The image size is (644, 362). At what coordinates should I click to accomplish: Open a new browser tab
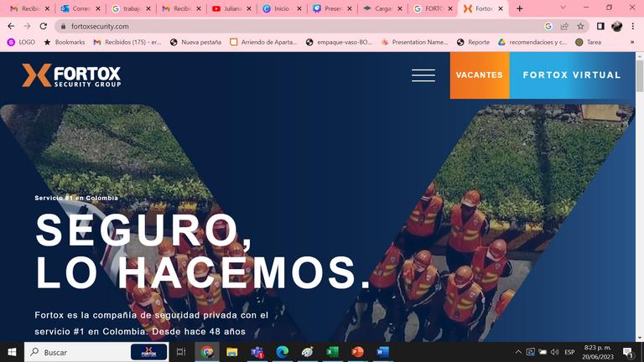pyautogui.click(x=520, y=8)
